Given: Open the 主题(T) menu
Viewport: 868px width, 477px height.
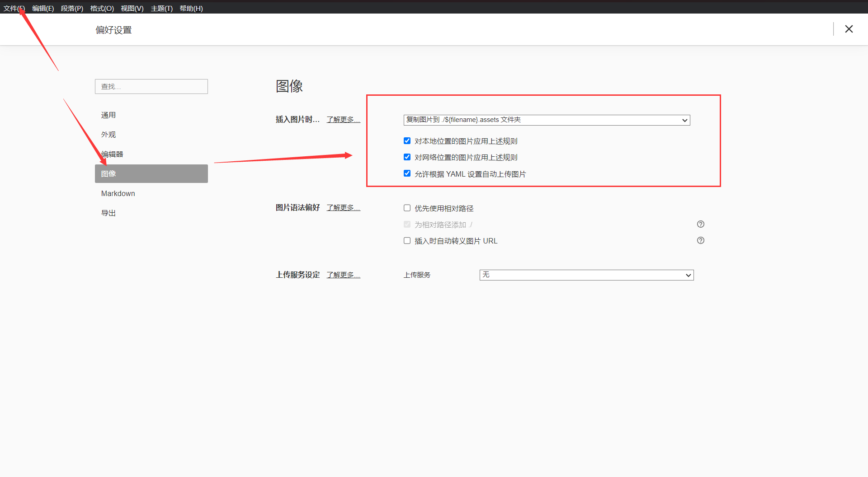Looking at the screenshot, I should pyautogui.click(x=161, y=8).
